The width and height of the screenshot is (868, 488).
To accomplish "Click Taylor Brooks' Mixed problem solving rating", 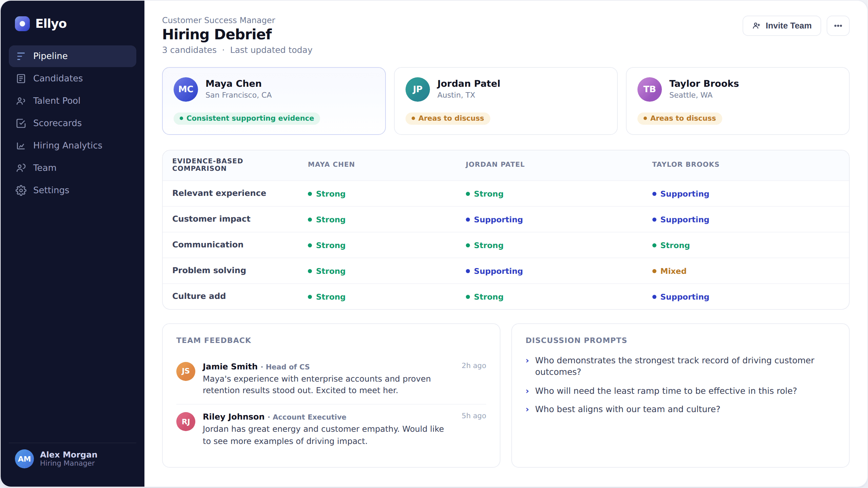I will (x=669, y=271).
